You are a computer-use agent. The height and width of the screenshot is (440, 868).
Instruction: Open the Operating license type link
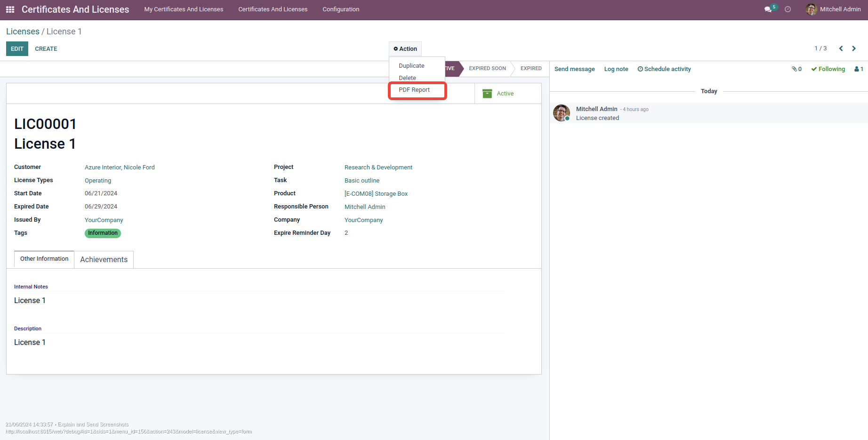(98, 181)
